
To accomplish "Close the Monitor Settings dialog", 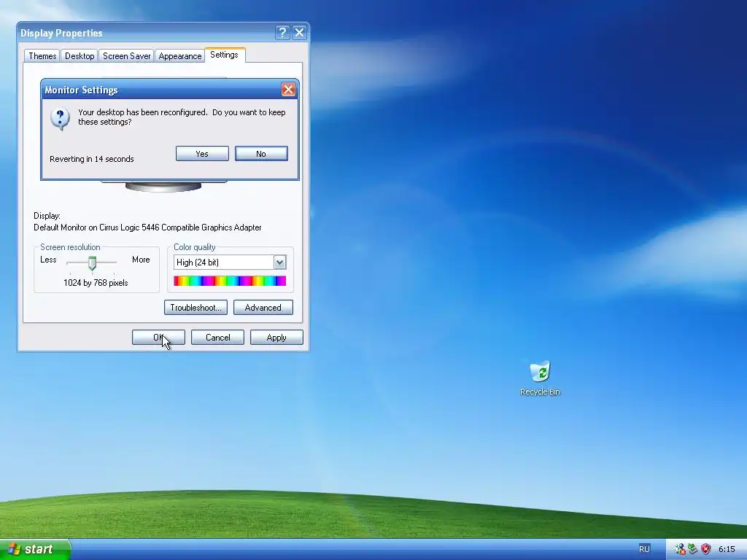I will coord(288,90).
